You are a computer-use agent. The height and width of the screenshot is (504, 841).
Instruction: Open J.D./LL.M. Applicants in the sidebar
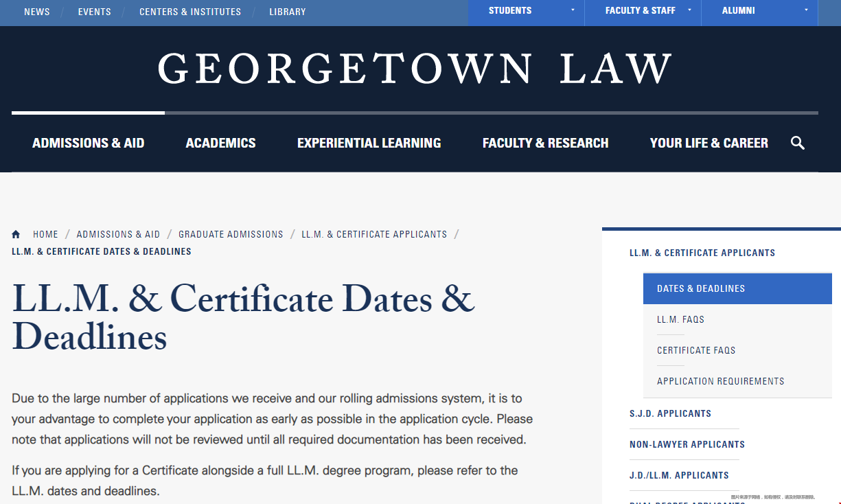pos(679,475)
